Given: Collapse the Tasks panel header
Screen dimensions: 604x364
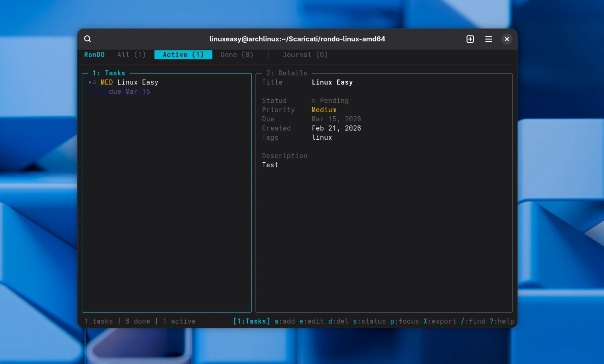Looking at the screenshot, I should (x=108, y=73).
